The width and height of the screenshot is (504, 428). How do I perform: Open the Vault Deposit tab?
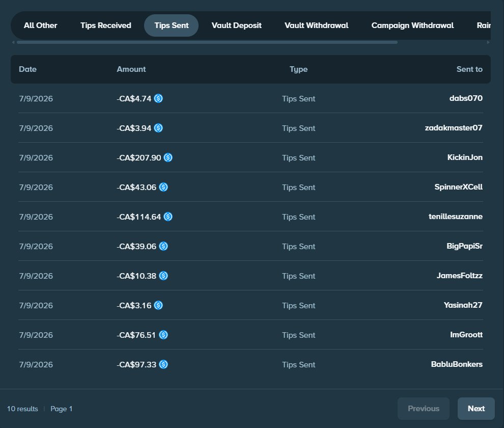tap(237, 25)
